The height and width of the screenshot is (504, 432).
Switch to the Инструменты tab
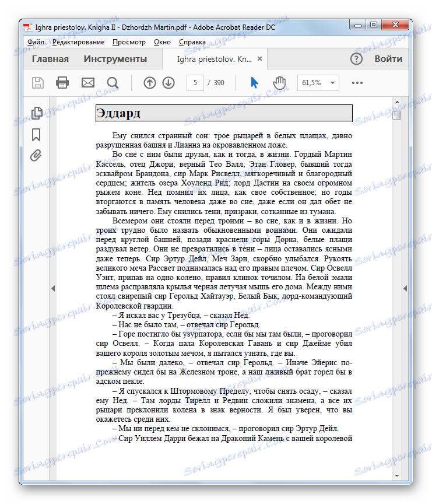115,59
